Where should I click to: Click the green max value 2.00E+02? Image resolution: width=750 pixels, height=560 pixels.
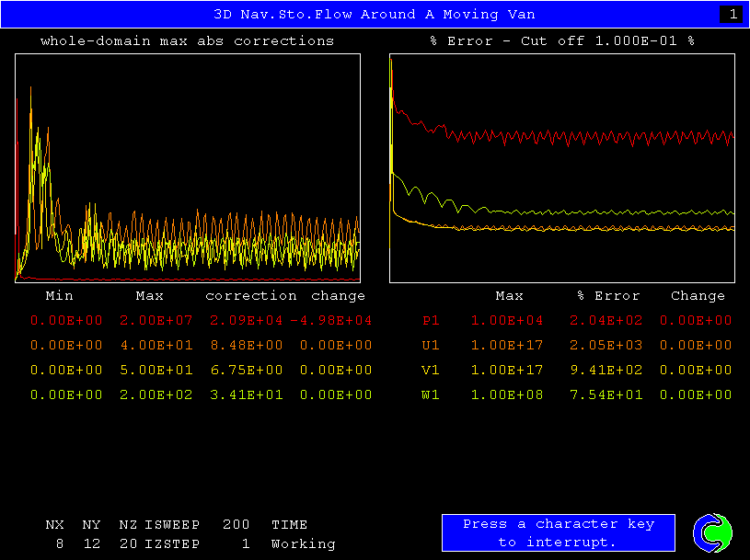pyautogui.click(x=156, y=395)
